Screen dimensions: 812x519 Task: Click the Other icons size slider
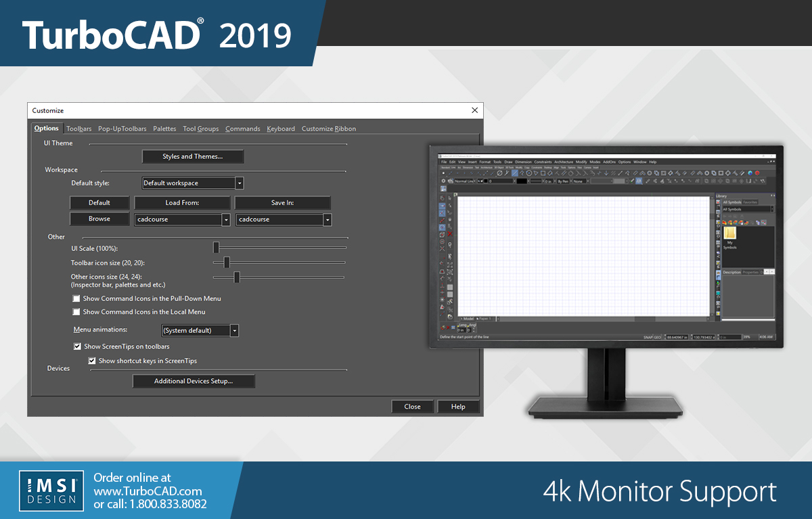(x=279, y=277)
